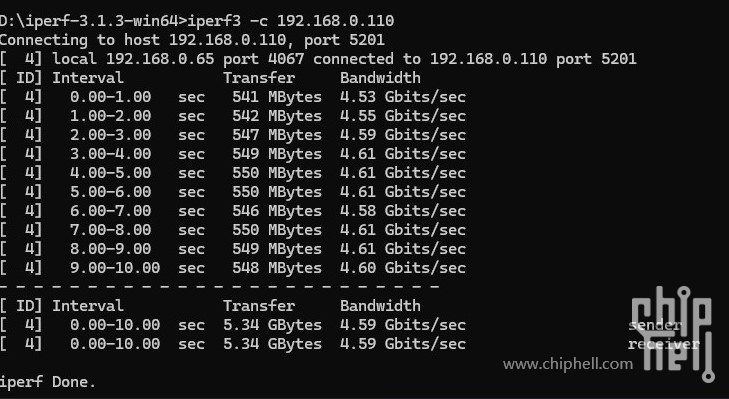
Task: Select the 9.00-10.00 interval row
Action: (232, 268)
